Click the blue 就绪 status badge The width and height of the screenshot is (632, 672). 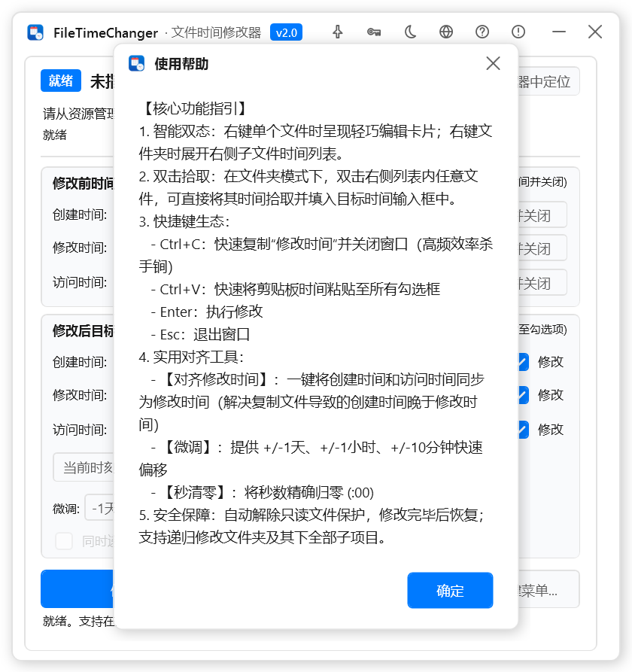point(61,81)
